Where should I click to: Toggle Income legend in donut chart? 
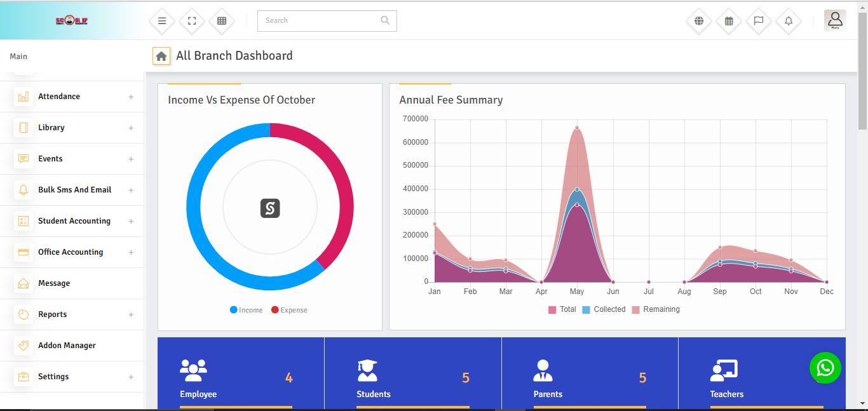(247, 310)
